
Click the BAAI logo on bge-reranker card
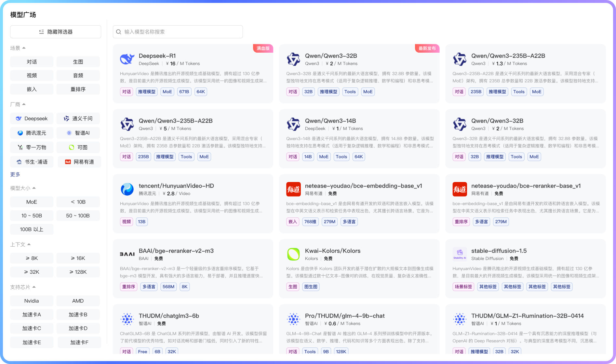(127, 254)
